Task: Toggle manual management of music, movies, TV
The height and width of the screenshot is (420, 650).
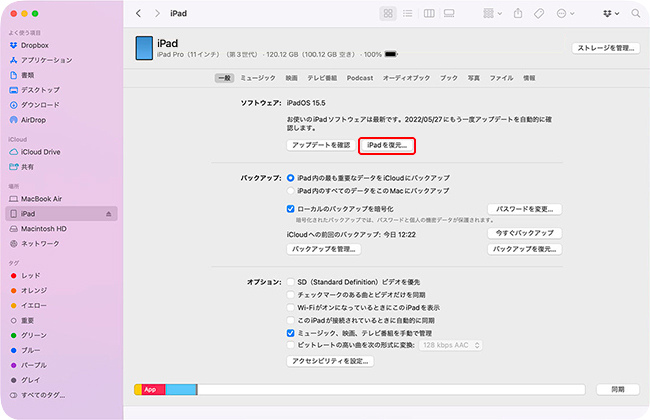Action: pos(291,333)
